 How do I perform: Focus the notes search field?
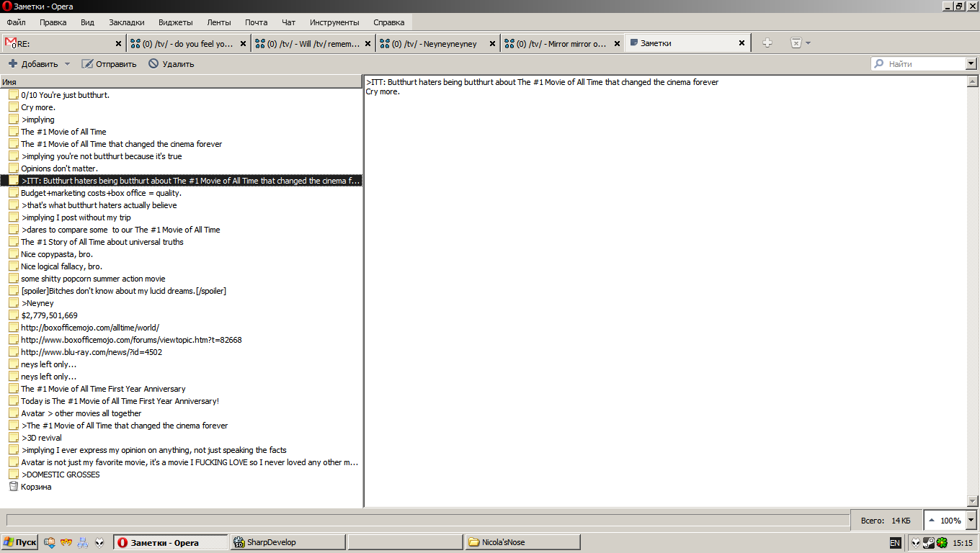click(918, 64)
